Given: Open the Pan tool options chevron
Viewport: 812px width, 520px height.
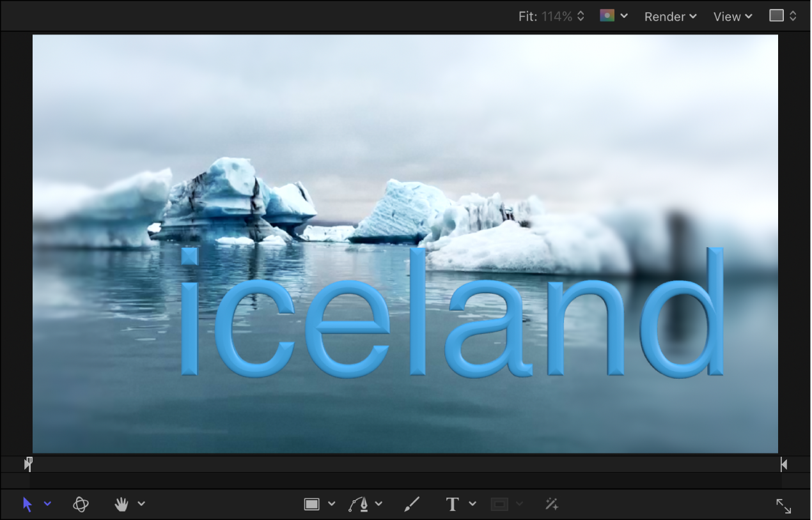Looking at the screenshot, I should click(142, 503).
